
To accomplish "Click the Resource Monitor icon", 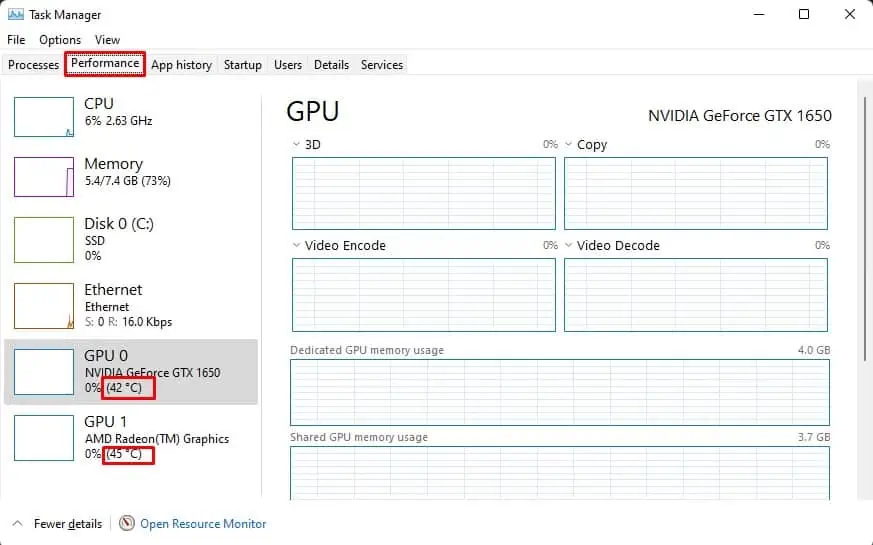I will pos(127,523).
